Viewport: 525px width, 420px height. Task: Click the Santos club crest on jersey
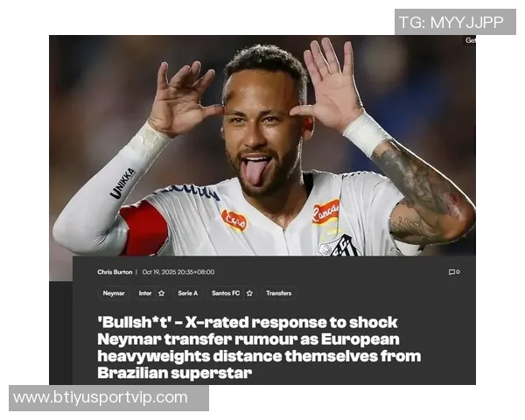click(x=339, y=246)
